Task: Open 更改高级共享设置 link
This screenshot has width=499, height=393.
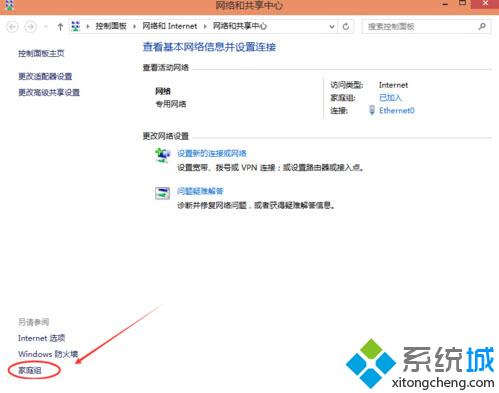Action: (49, 92)
